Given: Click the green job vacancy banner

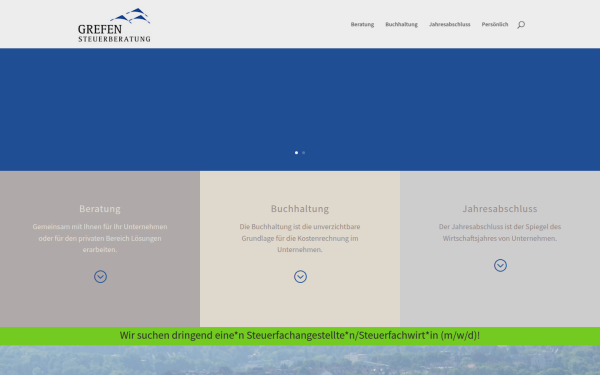Looking at the screenshot, I should pos(300,336).
